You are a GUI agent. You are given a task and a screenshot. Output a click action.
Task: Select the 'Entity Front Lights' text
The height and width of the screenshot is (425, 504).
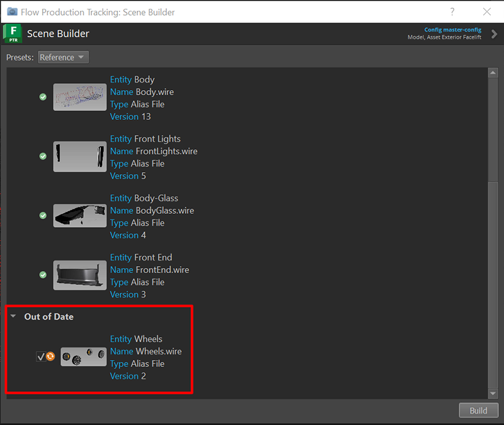point(146,139)
